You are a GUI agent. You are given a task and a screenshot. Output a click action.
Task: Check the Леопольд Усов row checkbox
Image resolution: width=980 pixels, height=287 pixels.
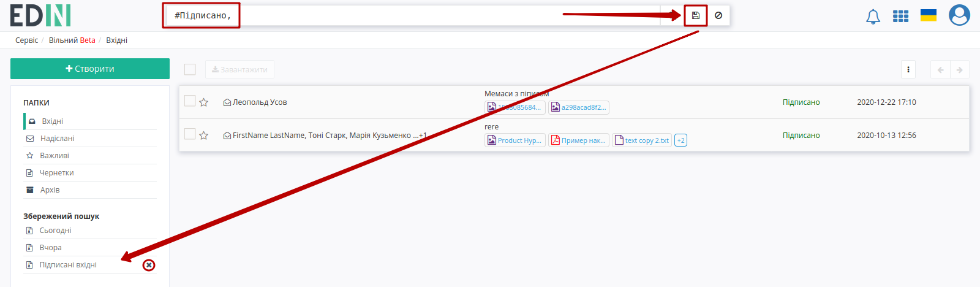190,101
